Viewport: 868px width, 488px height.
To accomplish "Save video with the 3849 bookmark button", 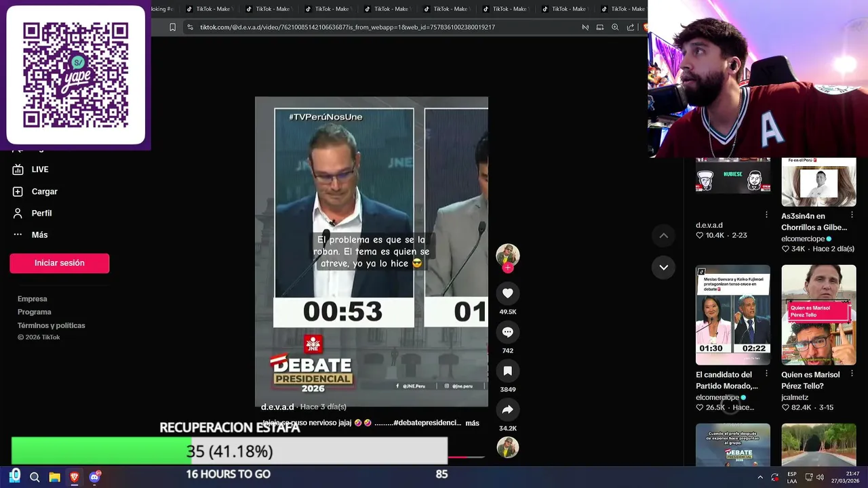I will pos(507,371).
